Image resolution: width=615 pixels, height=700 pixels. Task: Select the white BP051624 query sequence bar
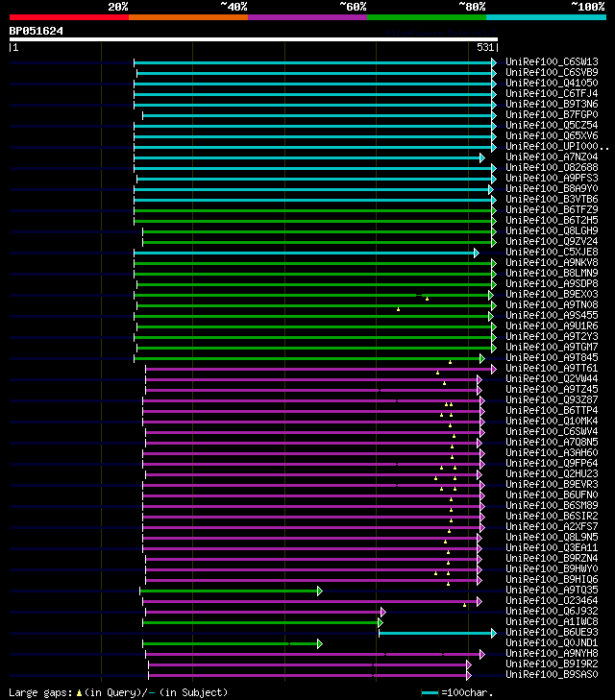point(254,39)
